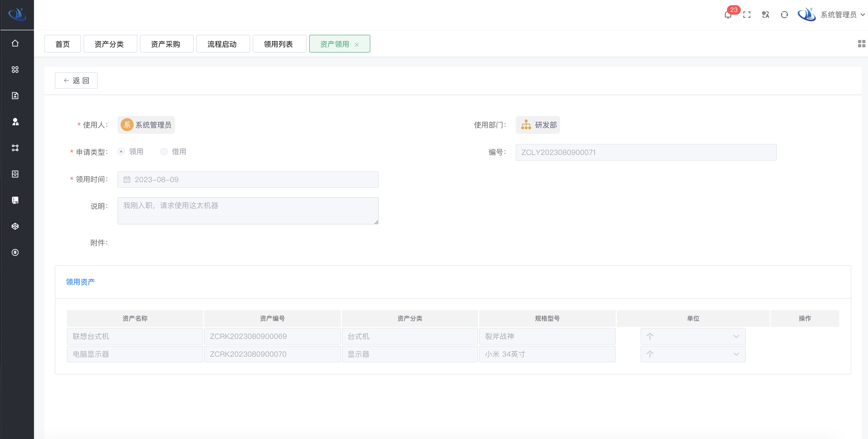Click the 联想台式机 asset name field
Viewport: 868px width, 439px height.
pos(135,336)
